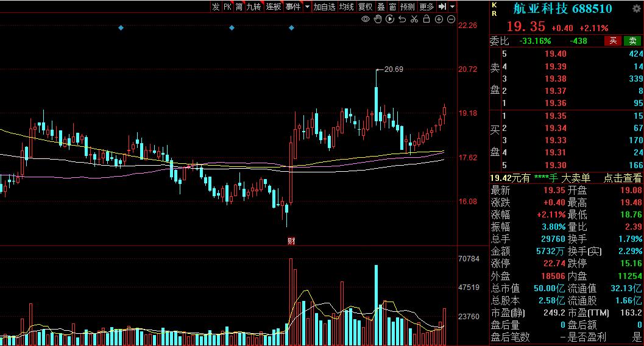Click the undo arrow icon
The width and height of the screenshot is (644, 346).
coord(402,19)
